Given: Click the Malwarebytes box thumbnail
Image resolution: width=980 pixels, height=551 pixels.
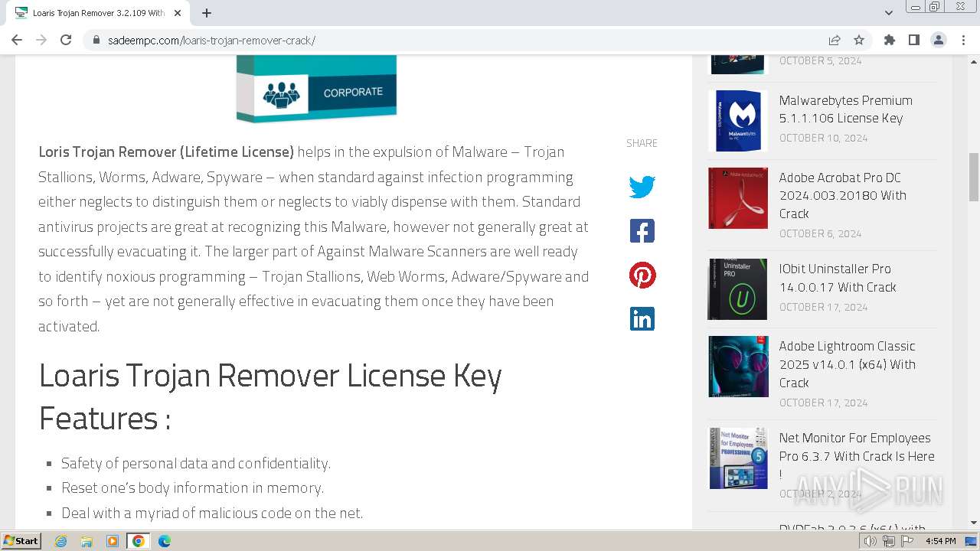Looking at the screenshot, I should [737, 121].
